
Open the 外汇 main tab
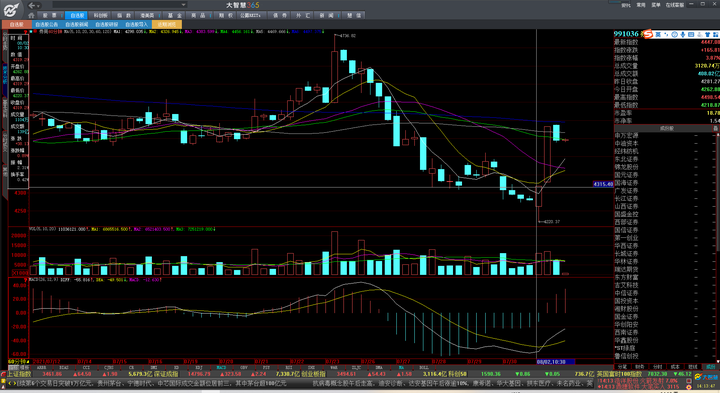(x=303, y=15)
